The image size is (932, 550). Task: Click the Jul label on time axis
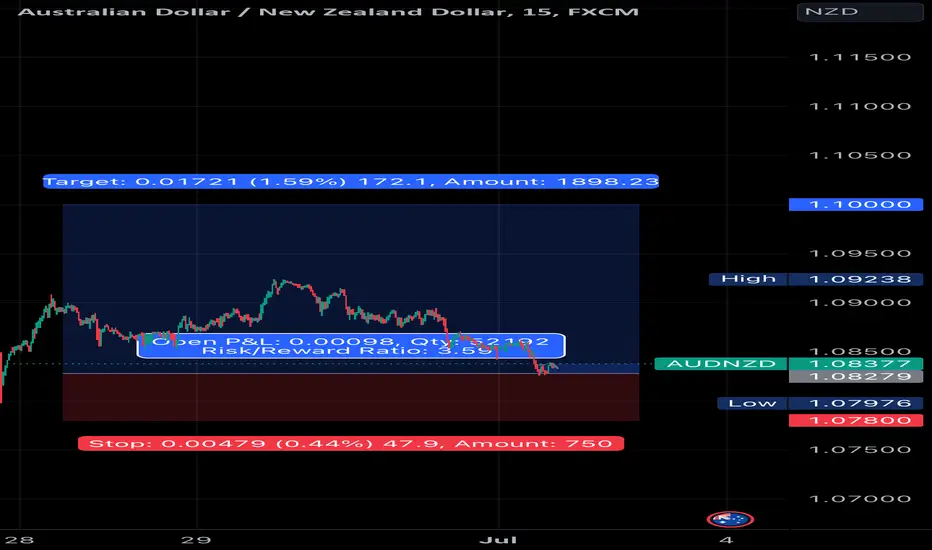point(498,540)
